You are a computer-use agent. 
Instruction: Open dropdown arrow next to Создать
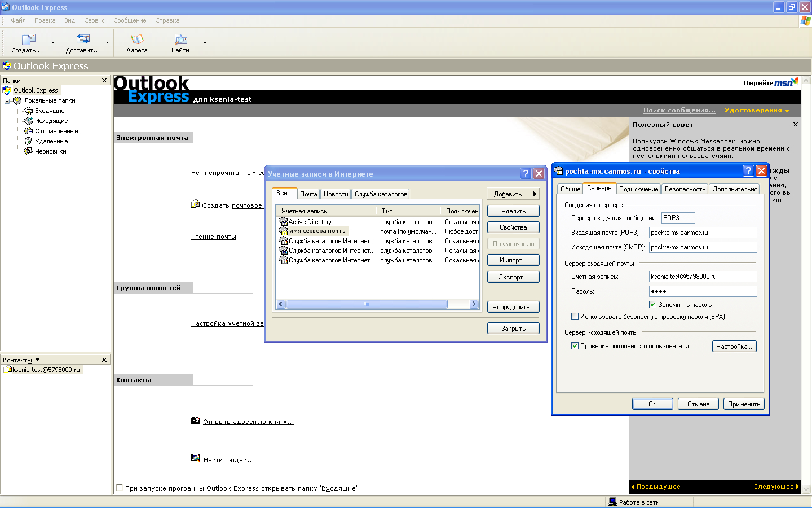52,43
